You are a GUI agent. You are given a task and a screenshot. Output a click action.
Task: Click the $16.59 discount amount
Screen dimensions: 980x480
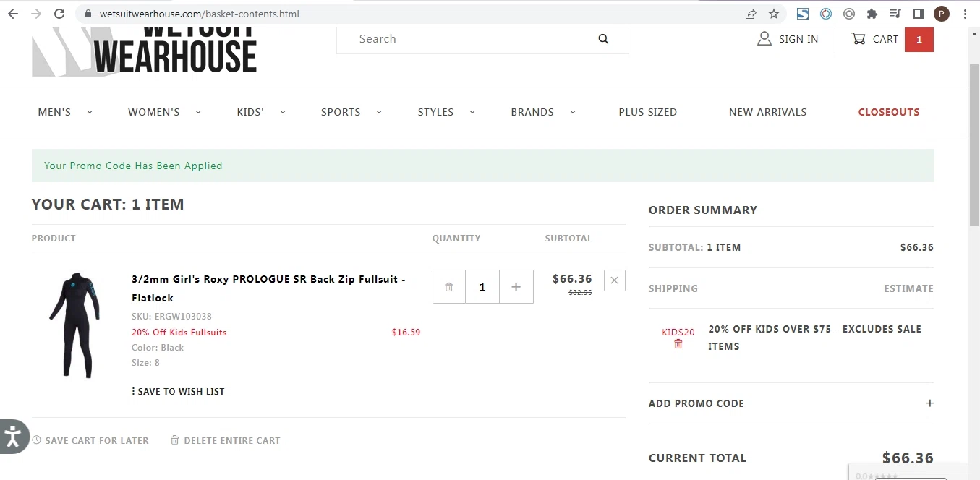point(406,333)
